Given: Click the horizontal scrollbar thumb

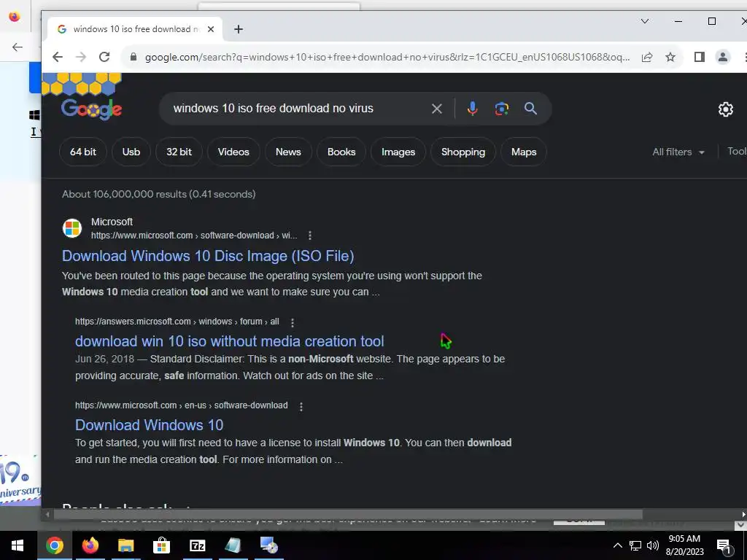Looking at the screenshot, I should point(348,514).
